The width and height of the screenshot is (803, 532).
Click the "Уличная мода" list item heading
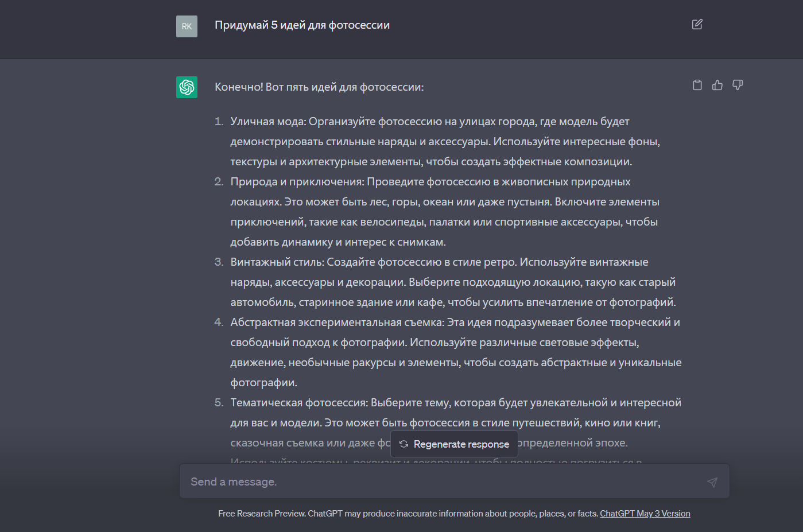pyautogui.click(x=267, y=122)
